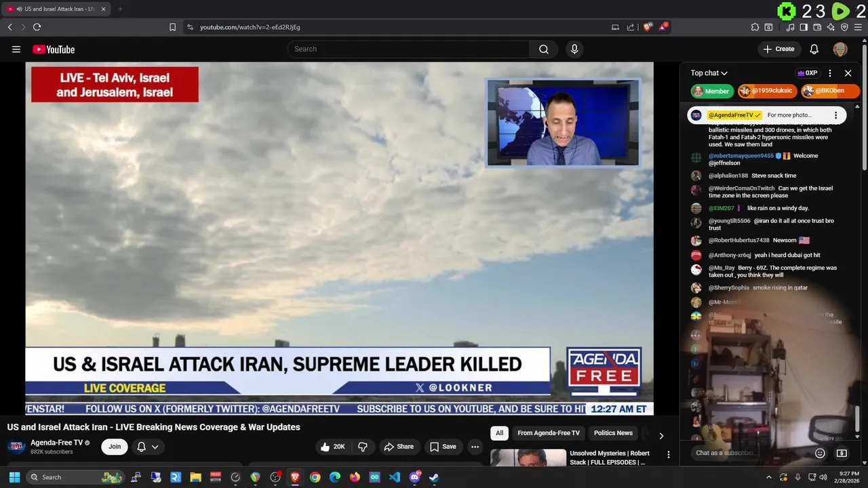Select the Politics News chip
The image size is (868, 488).
613,433
